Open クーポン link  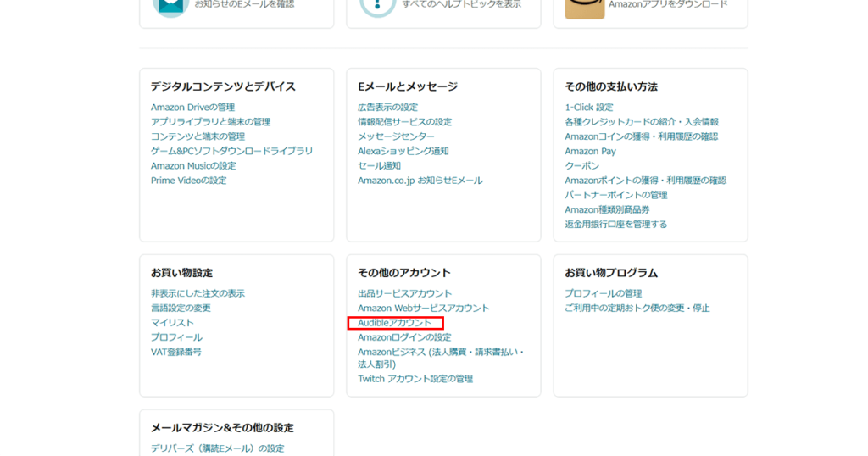coord(581,165)
